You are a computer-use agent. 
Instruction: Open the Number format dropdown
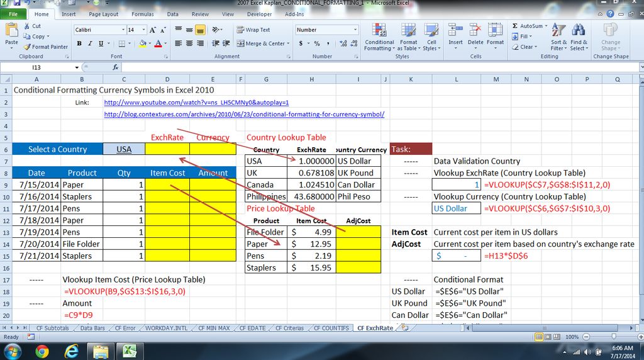pos(355,30)
